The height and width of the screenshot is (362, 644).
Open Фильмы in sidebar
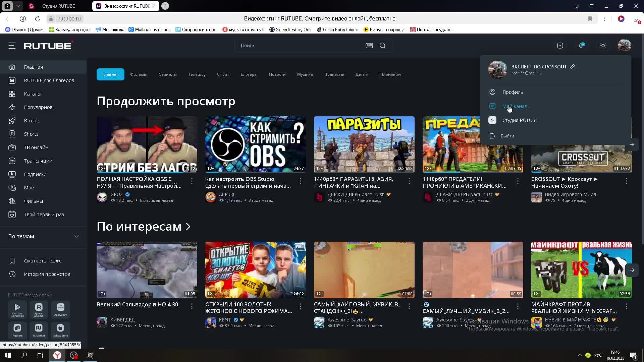tap(43, 201)
